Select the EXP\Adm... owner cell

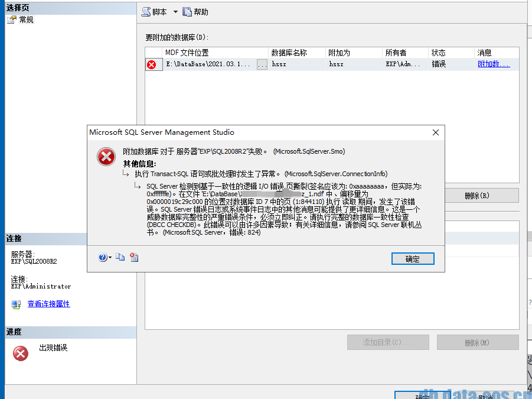coord(405,64)
